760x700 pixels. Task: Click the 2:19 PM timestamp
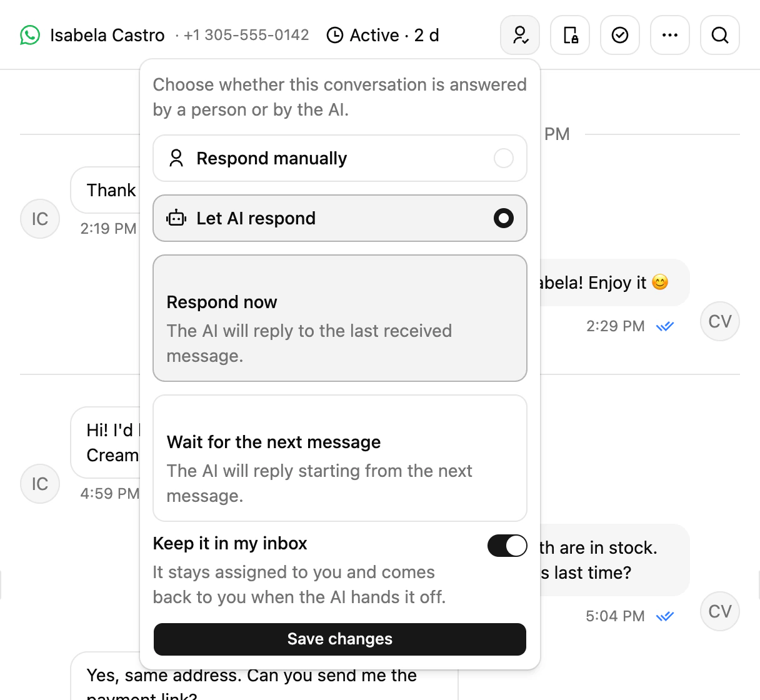click(x=108, y=229)
